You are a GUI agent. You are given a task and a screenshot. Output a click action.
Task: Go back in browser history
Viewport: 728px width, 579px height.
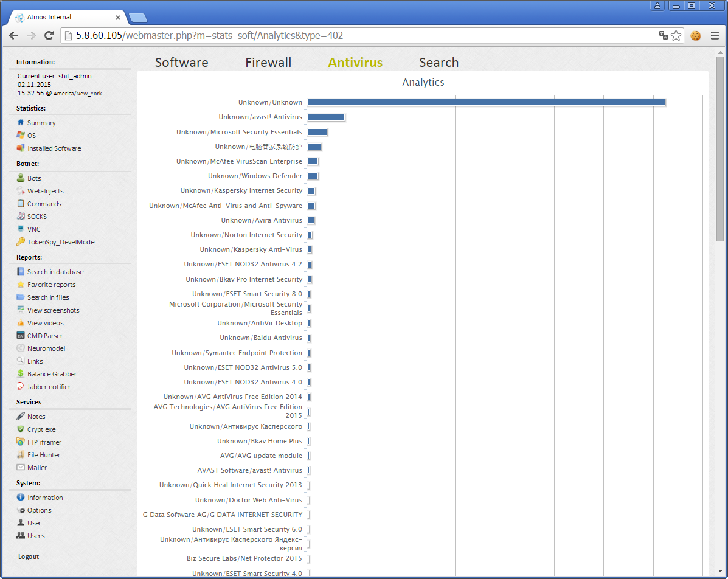(13, 35)
